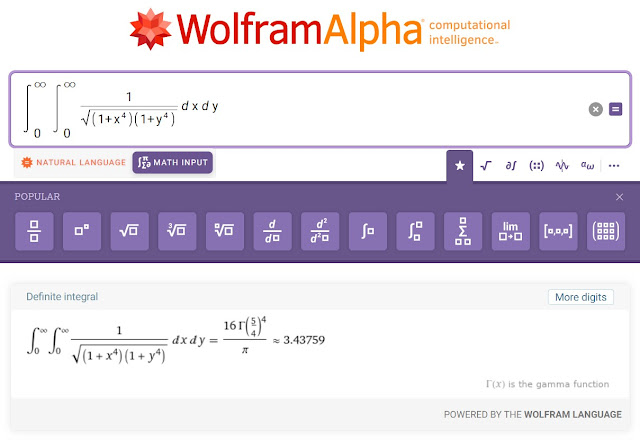This screenshot has width=640, height=440.
Task: Click the gamma function footnote
Action: [x=547, y=384]
